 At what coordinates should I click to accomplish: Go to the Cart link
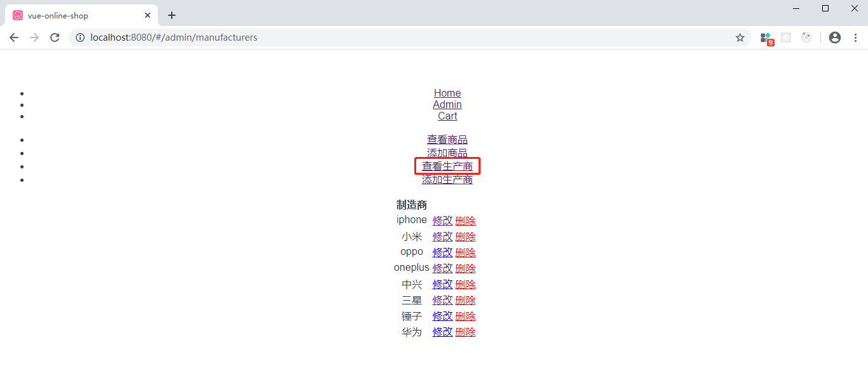click(x=447, y=116)
